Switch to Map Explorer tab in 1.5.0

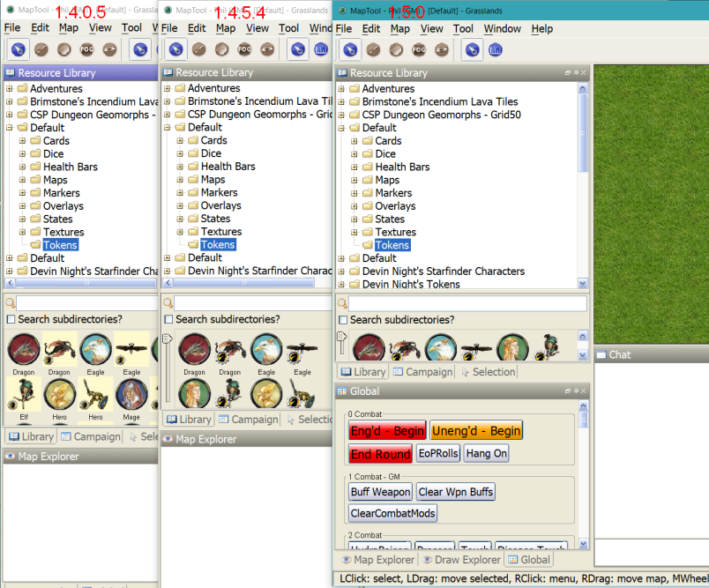378,560
